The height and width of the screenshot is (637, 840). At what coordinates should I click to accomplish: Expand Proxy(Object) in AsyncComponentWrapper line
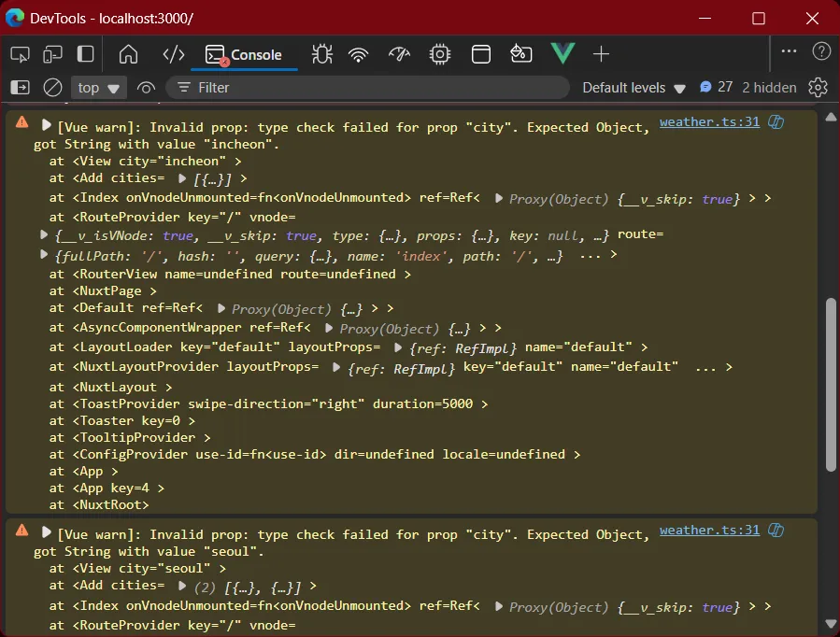[329, 328]
